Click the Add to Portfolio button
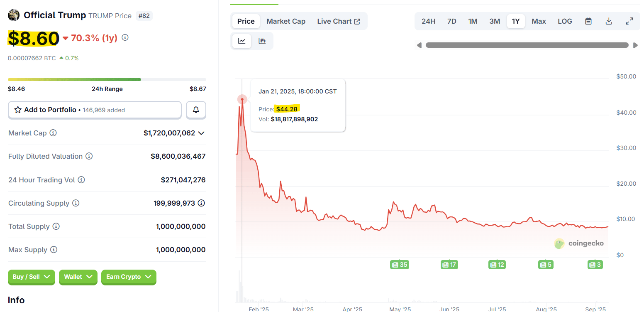The width and height of the screenshot is (644, 312). click(x=95, y=110)
